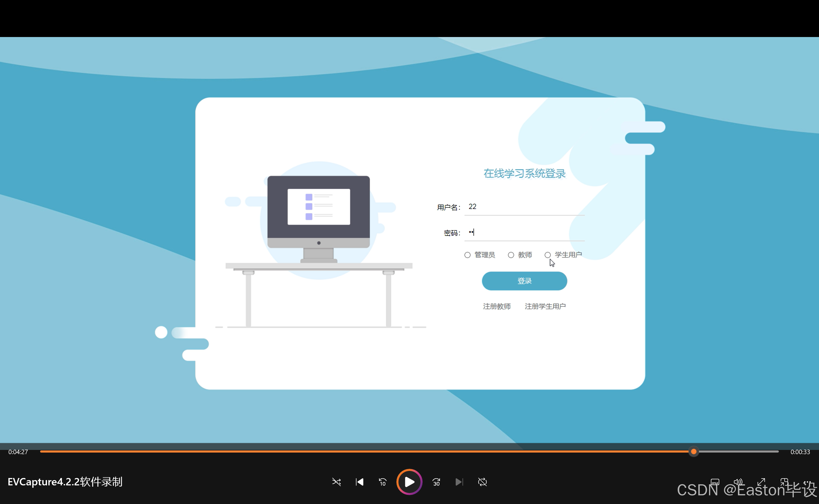The image size is (819, 504).
Task: Select the 教师 radio button
Action: (511, 255)
